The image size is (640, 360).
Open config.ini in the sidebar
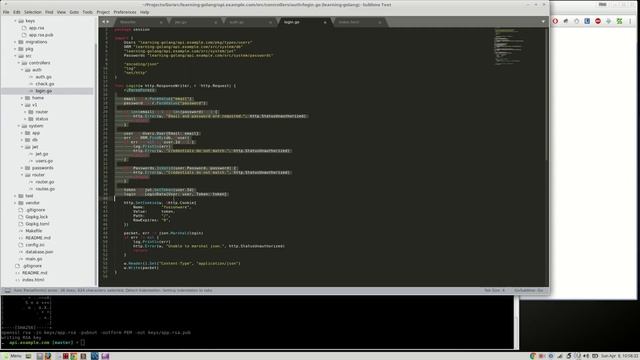click(35, 245)
